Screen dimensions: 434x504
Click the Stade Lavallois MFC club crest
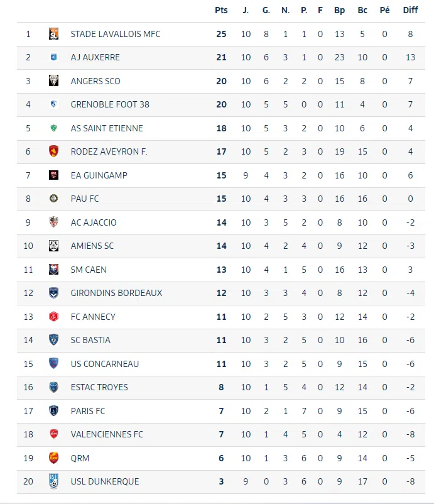[x=54, y=34]
